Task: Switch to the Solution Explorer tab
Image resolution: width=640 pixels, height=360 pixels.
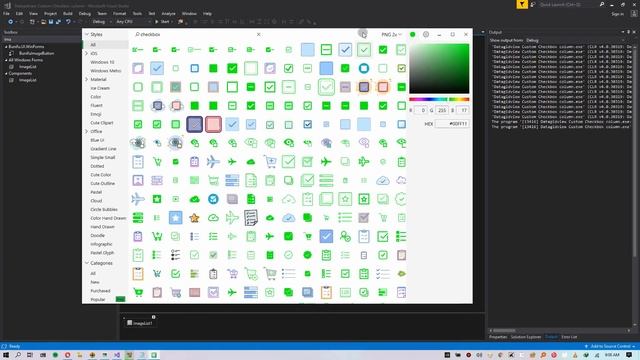Action: (x=526, y=337)
